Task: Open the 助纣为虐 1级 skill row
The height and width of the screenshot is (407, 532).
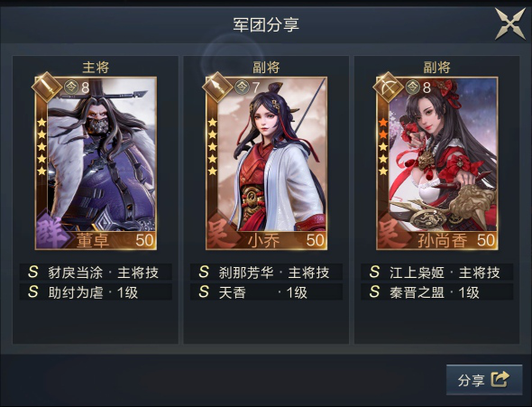Action: pyautogui.click(x=96, y=291)
